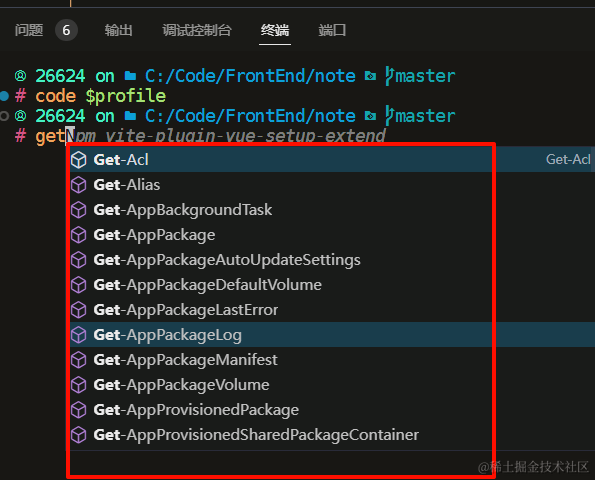Open the 端口 tab
Viewport: 595px width, 480px height.
point(332,30)
